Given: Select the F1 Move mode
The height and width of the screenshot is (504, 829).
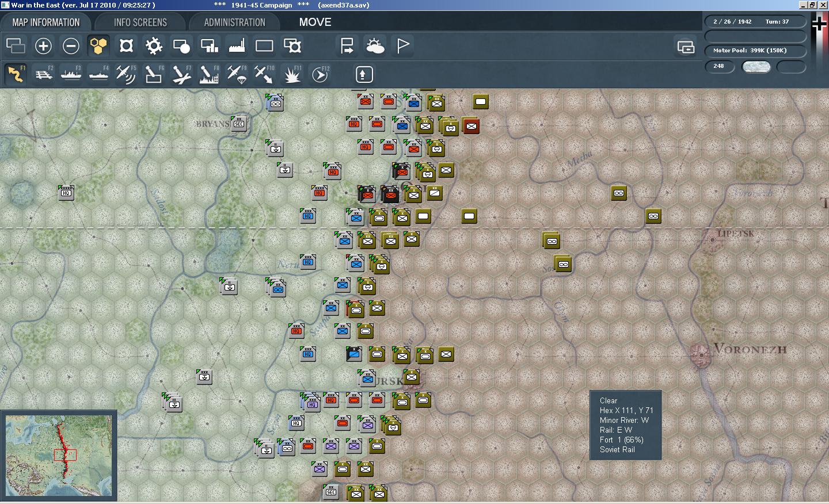Looking at the screenshot, I should (x=16, y=74).
